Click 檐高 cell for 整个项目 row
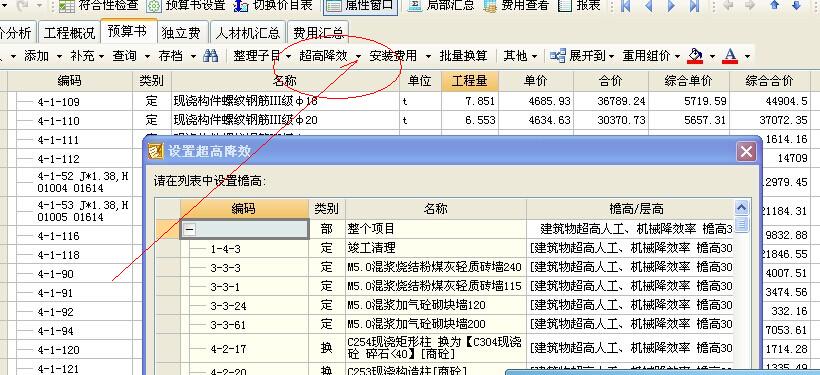This screenshot has height=375, width=820. point(630,229)
